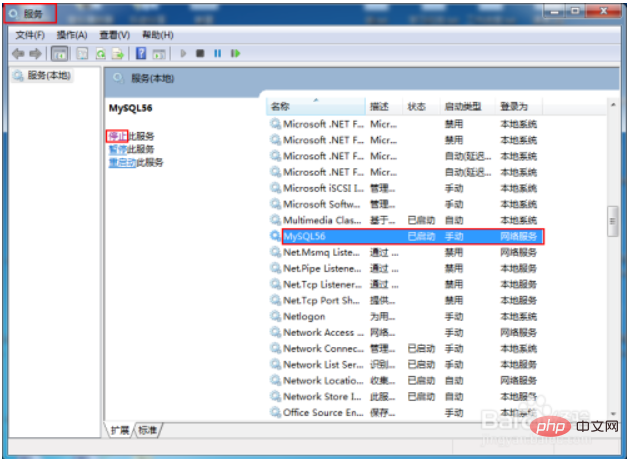This screenshot has height=459, width=629.
Task: Click the Back arrow in the toolbar
Action: (x=18, y=53)
